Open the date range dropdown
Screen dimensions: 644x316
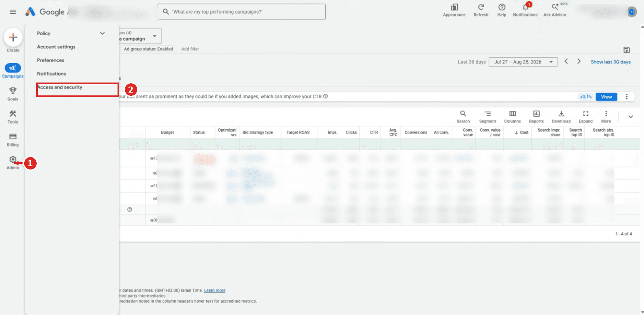pos(523,62)
